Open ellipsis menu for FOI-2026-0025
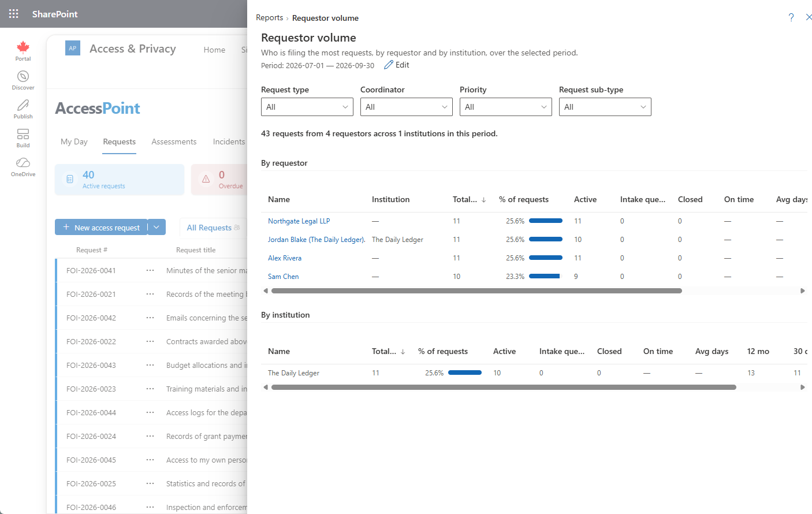812x514 pixels. 150,483
